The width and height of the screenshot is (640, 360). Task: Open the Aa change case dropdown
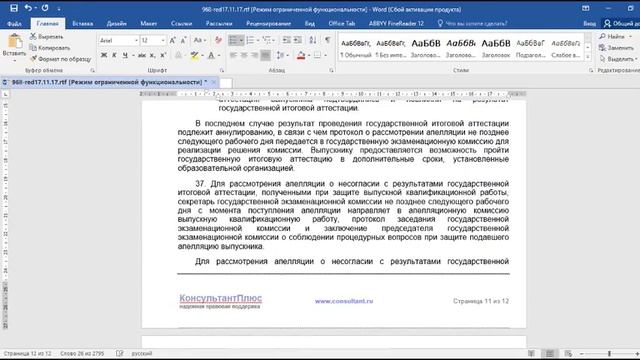coord(199,40)
